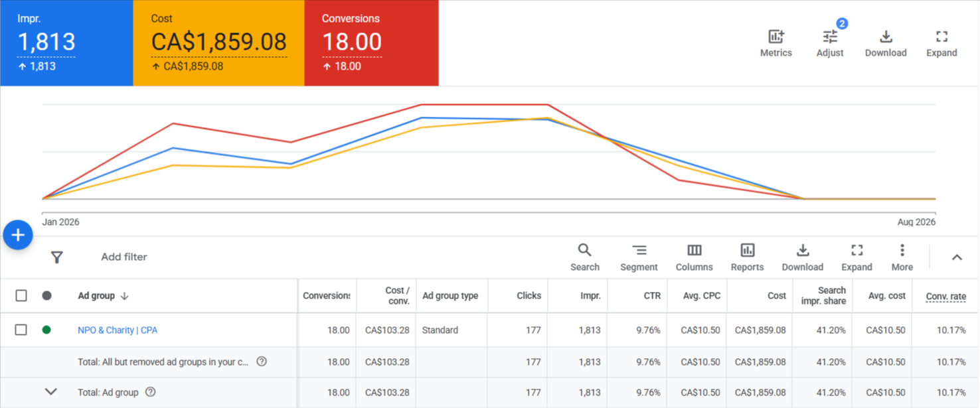Expand the table view
Image resolution: width=980 pixels, height=408 pixels.
[x=857, y=257]
